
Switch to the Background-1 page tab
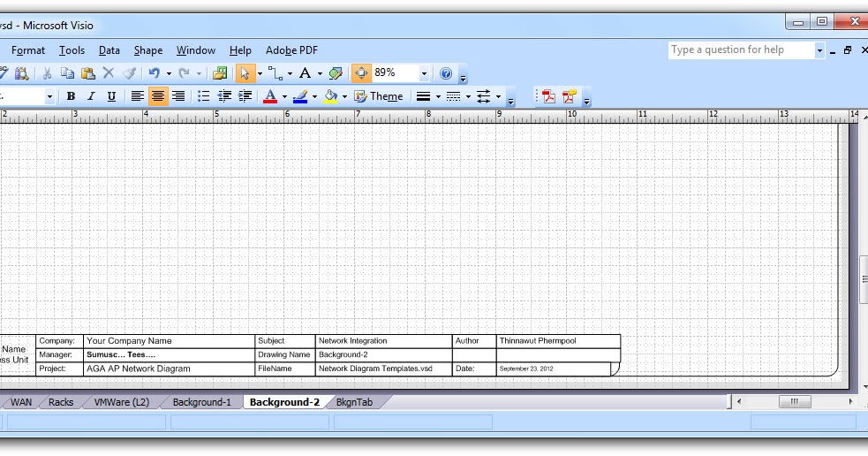tap(201, 402)
